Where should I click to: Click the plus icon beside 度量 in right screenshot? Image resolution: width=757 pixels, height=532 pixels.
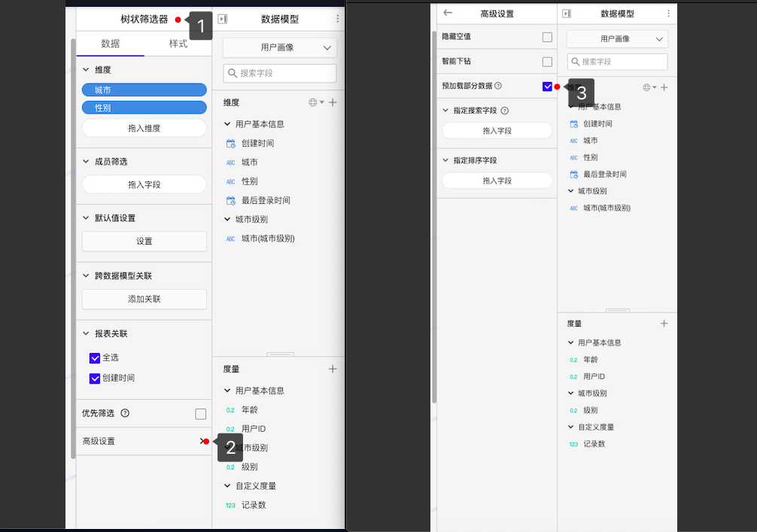coord(664,324)
